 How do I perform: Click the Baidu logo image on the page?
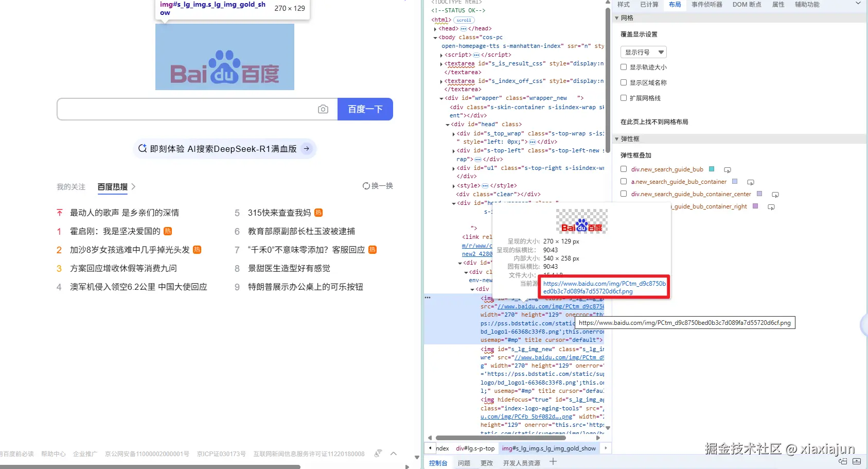[225, 57]
